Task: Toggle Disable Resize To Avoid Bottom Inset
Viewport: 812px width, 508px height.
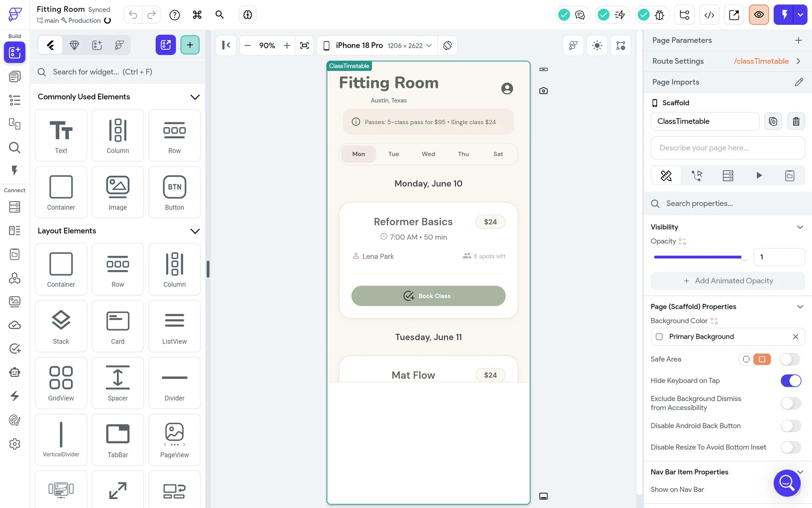Action: (x=791, y=447)
